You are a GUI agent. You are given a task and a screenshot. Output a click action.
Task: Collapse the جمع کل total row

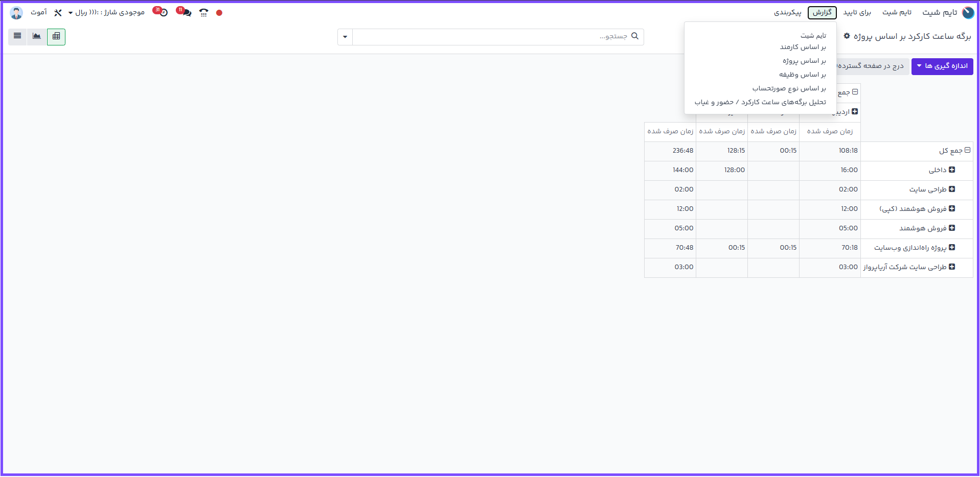(x=967, y=151)
